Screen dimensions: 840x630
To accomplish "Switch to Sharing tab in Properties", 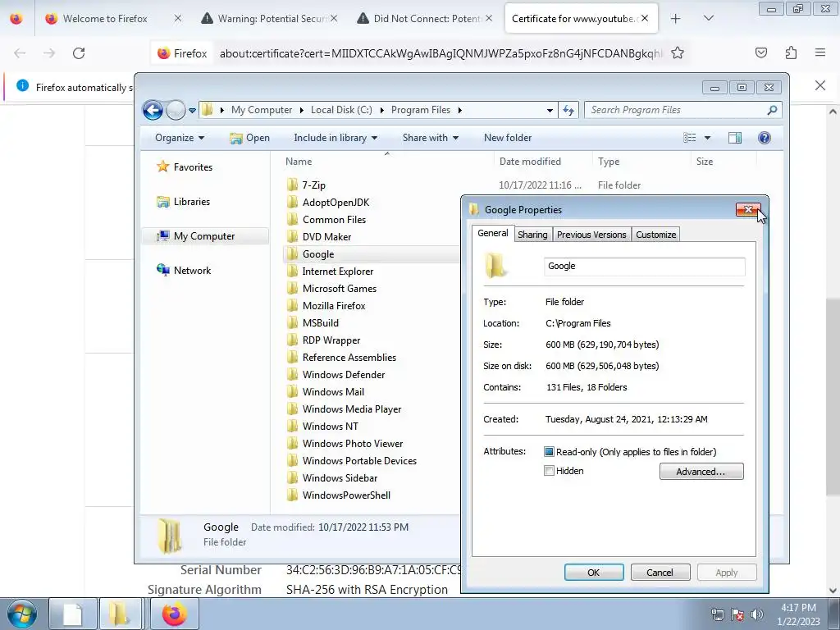I will [x=532, y=235].
